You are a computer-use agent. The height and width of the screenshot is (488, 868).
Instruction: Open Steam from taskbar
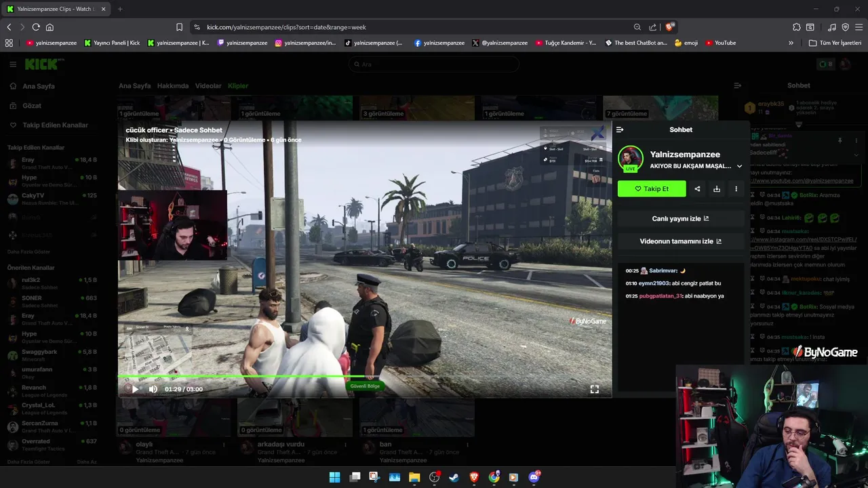click(x=454, y=477)
